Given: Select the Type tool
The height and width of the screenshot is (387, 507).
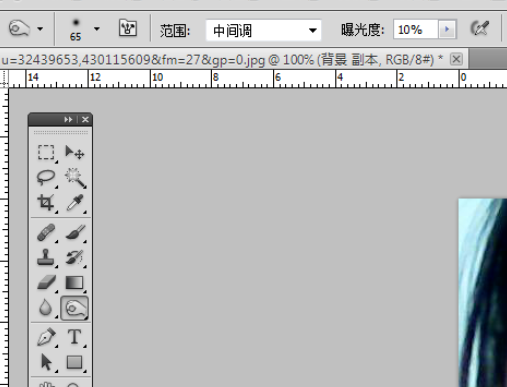Looking at the screenshot, I should pos(74,337).
